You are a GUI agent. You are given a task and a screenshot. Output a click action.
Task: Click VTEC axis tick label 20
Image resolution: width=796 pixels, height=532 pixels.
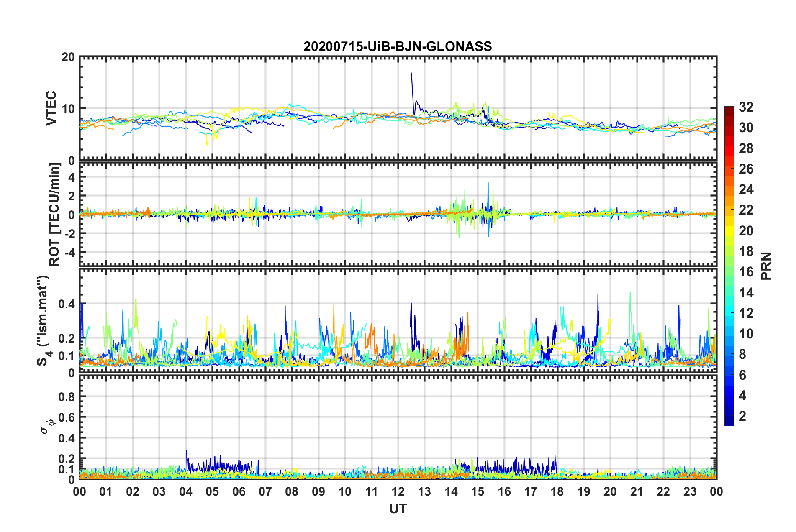point(68,57)
